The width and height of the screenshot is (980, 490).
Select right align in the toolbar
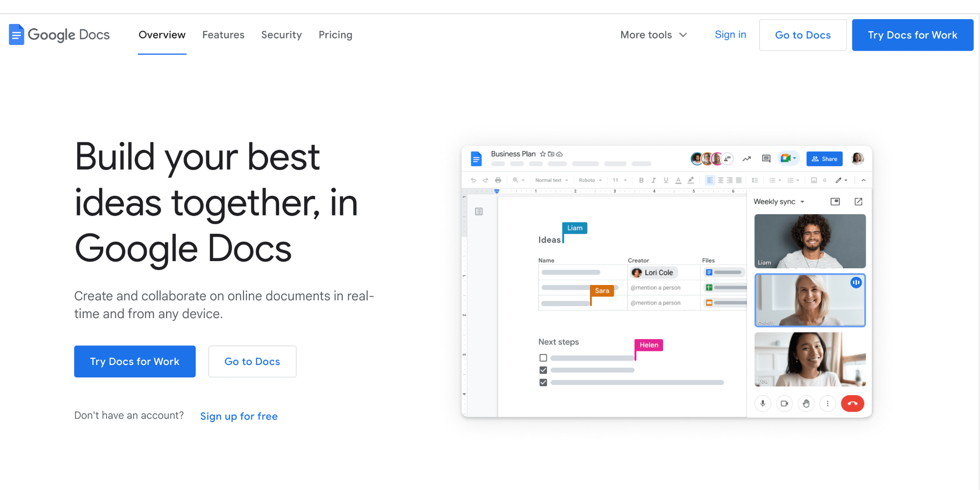729,180
